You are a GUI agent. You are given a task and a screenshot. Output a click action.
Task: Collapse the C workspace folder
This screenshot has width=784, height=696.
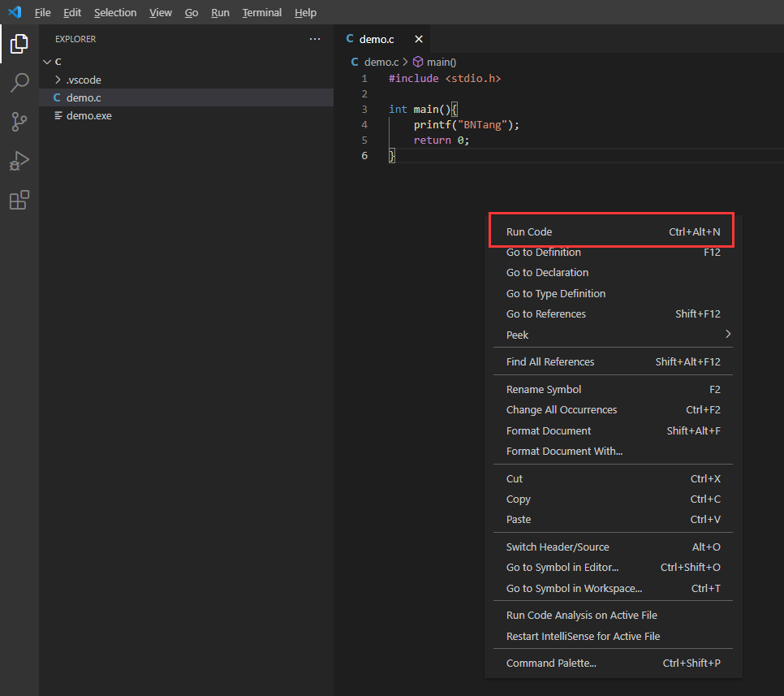(47, 62)
